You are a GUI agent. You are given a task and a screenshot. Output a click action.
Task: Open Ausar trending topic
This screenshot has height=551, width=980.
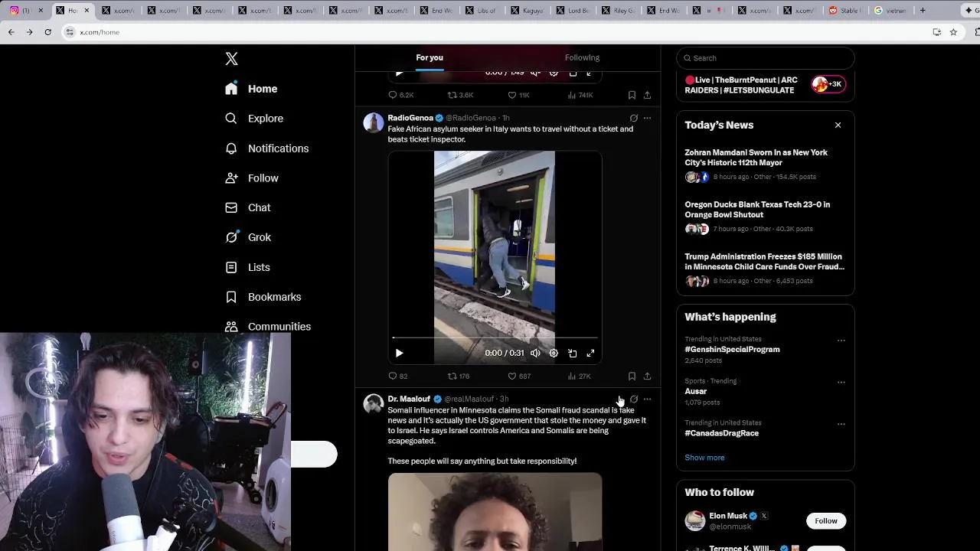click(x=695, y=391)
